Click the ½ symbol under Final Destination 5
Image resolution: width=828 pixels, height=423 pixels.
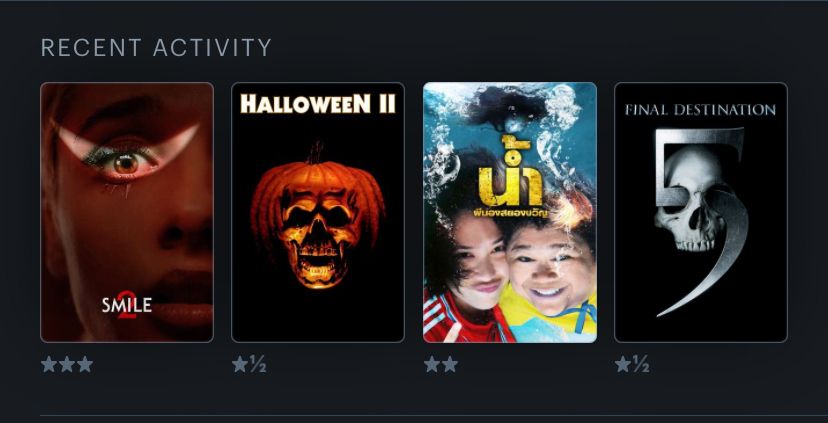[x=641, y=364]
